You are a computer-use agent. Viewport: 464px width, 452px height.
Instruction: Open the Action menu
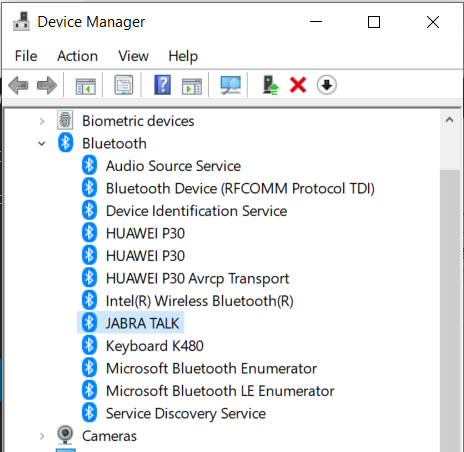77,56
